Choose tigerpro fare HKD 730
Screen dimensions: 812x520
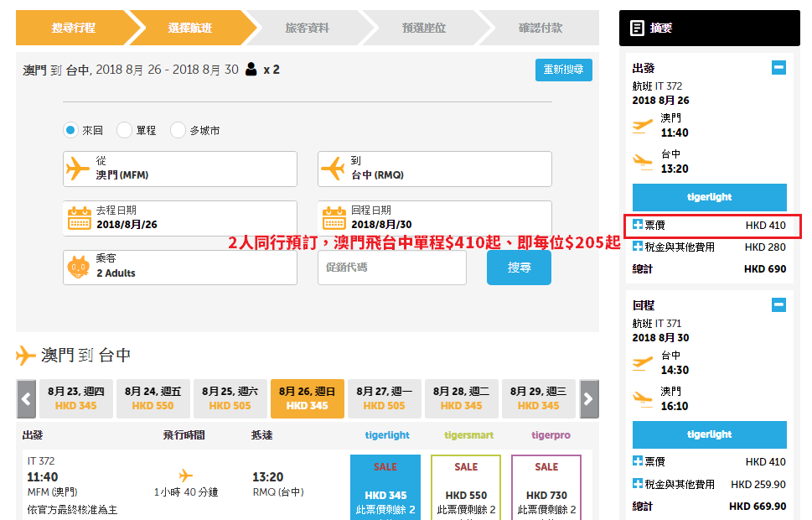point(546,487)
